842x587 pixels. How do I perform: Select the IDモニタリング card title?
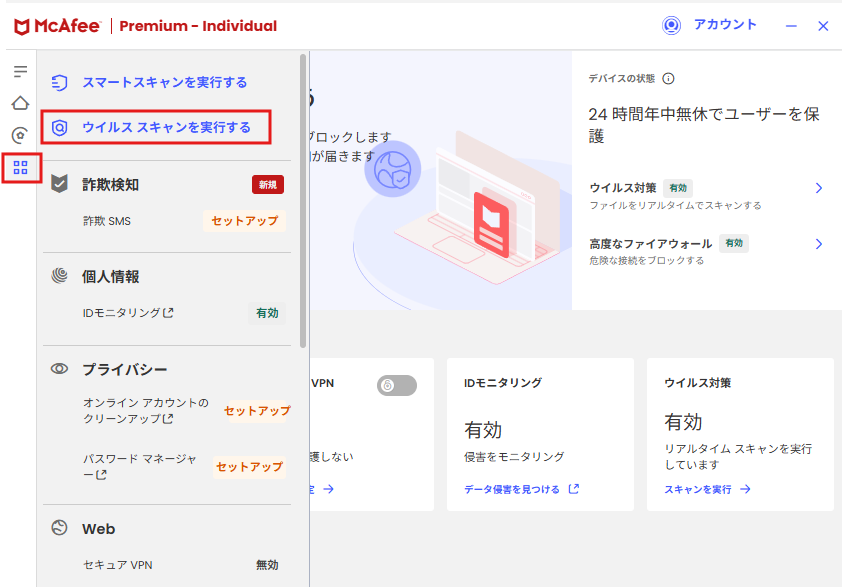pyautogui.click(x=503, y=383)
